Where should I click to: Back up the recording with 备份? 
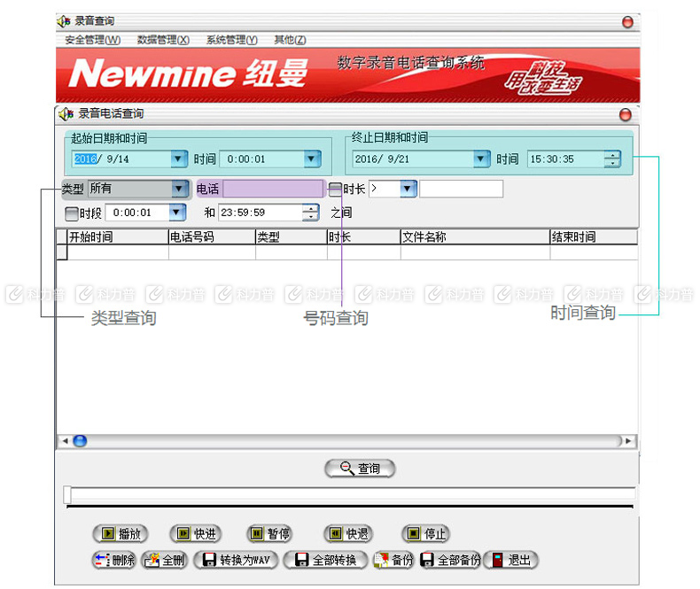pyautogui.click(x=393, y=560)
